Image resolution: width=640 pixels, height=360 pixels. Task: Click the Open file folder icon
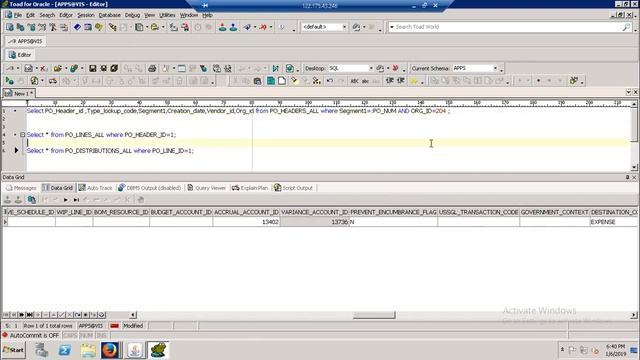pos(58,69)
